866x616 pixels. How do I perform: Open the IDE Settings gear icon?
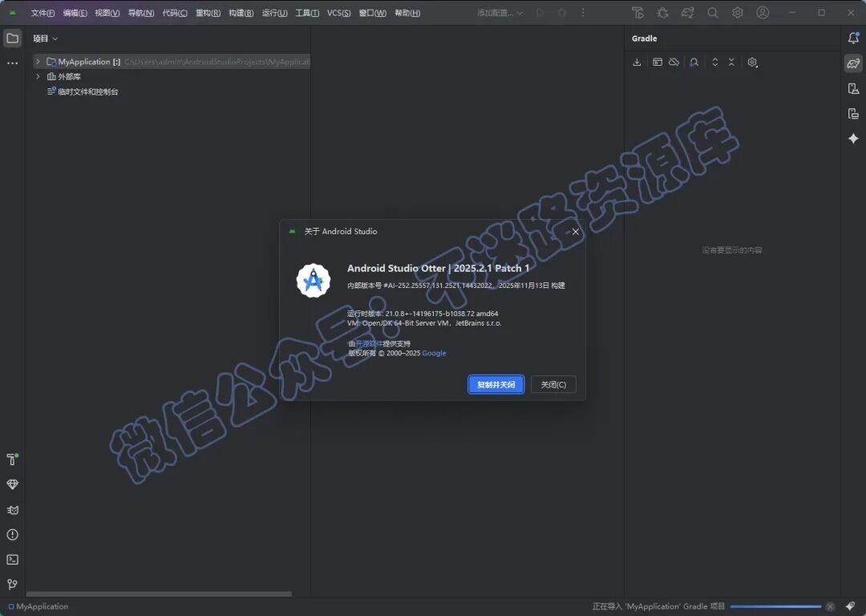point(738,13)
